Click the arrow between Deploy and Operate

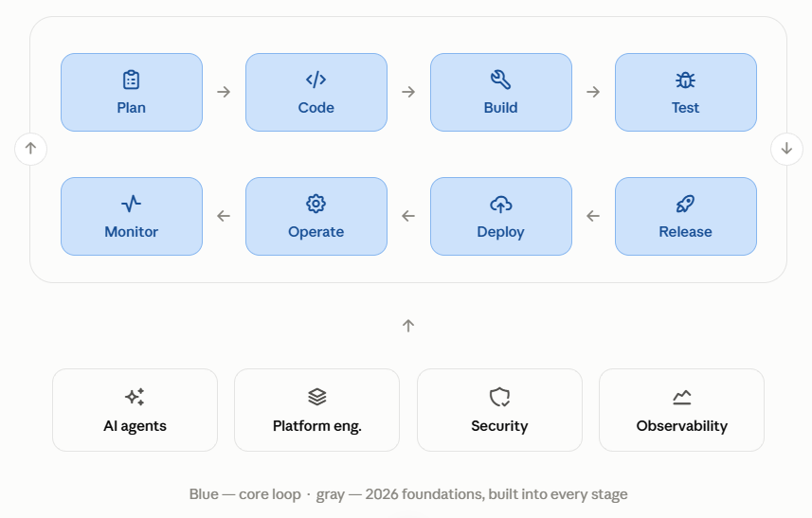coord(408,216)
